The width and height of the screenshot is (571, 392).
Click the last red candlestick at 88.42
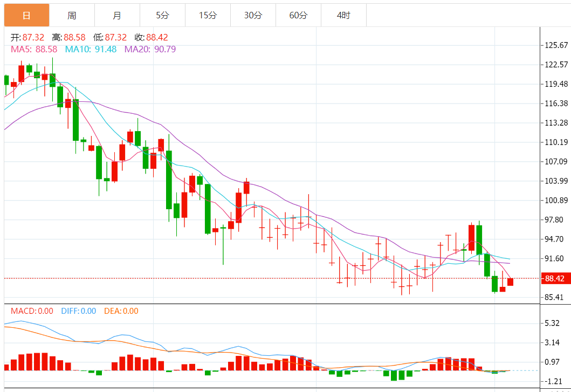click(x=510, y=282)
